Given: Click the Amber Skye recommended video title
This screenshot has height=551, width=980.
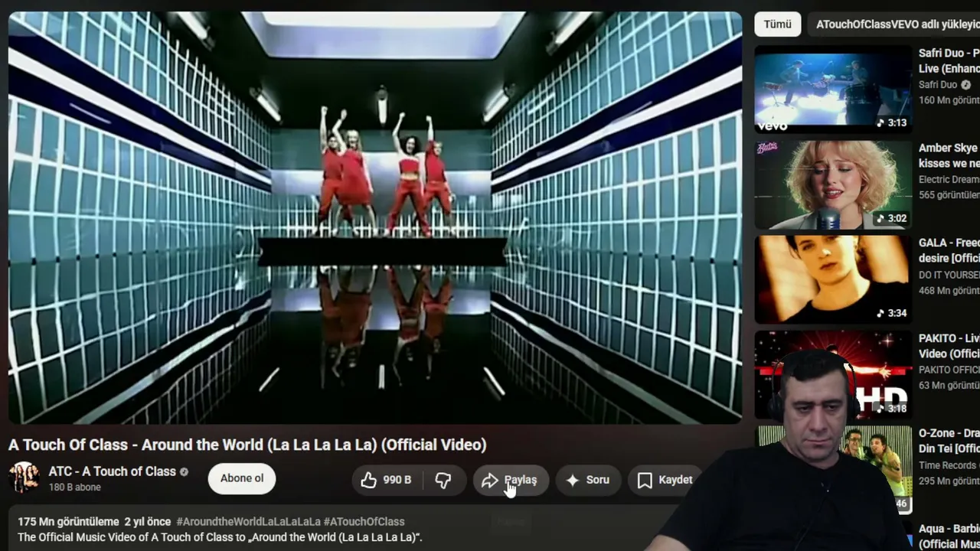Looking at the screenshot, I should pyautogui.click(x=949, y=155).
